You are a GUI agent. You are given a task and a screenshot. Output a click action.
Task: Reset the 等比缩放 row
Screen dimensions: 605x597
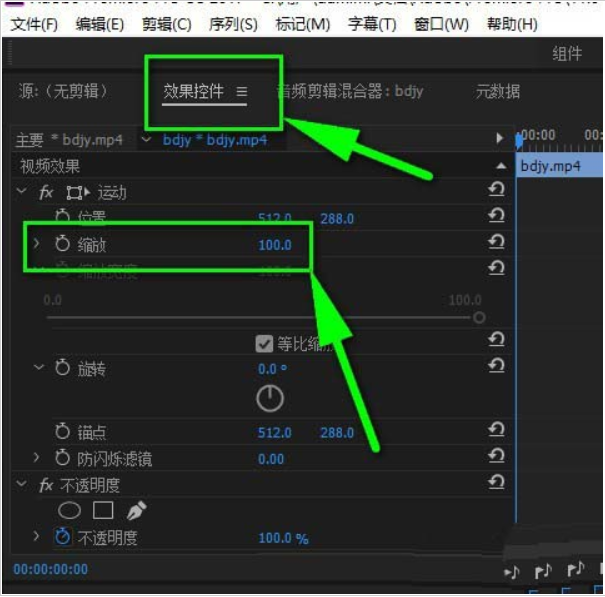[x=496, y=340]
